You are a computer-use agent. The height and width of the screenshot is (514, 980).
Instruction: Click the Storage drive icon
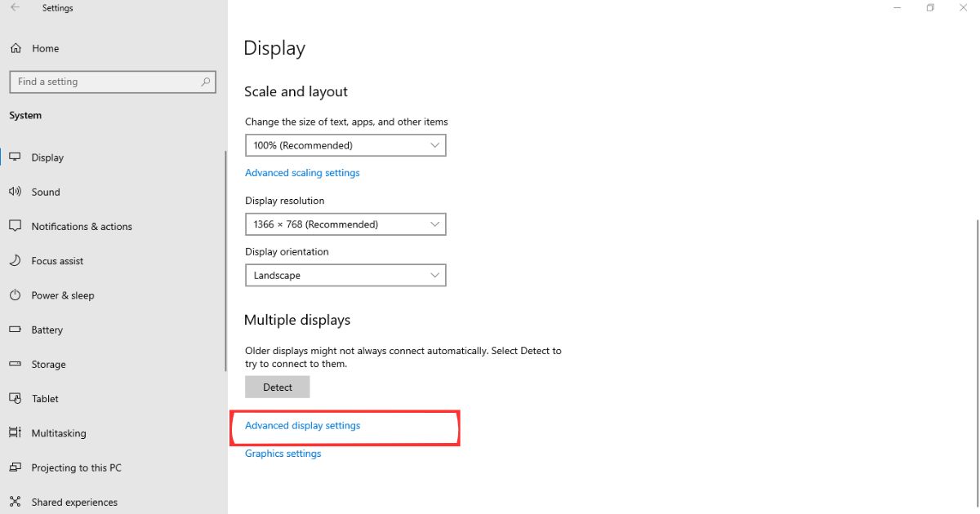[15, 364]
